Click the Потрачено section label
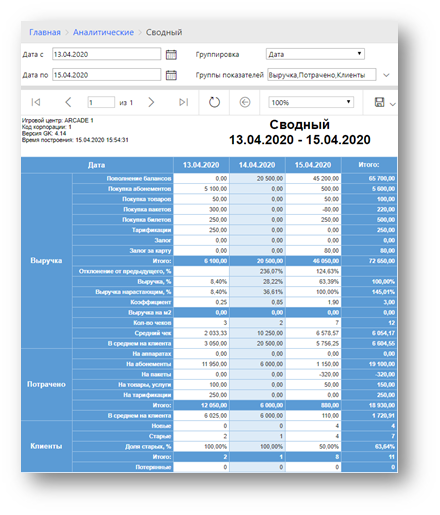 click(x=46, y=384)
